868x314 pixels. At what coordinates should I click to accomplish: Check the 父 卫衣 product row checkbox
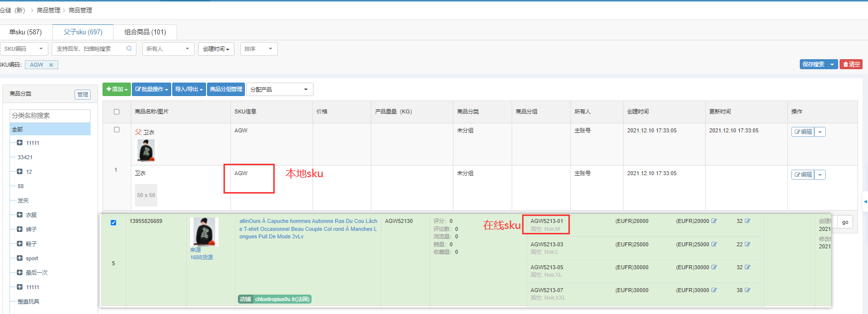(116, 130)
